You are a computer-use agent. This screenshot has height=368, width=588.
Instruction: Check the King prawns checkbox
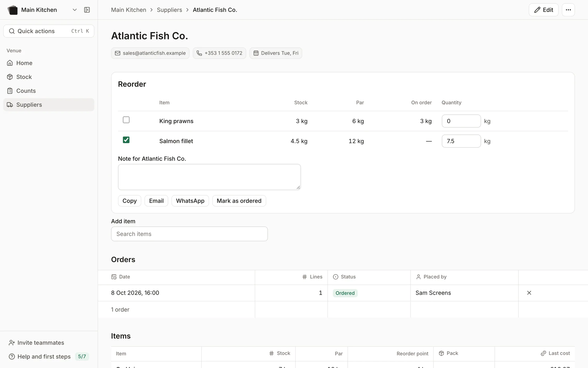click(126, 120)
